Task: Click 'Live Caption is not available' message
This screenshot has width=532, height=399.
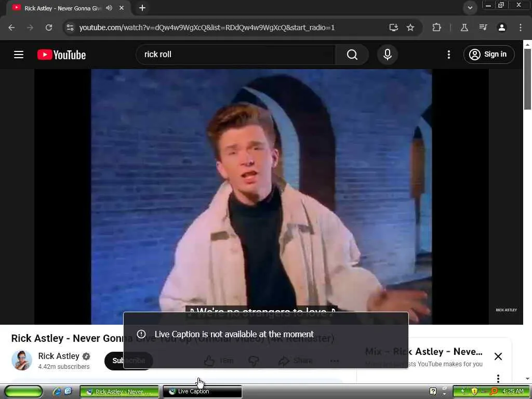Action: pos(234,334)
